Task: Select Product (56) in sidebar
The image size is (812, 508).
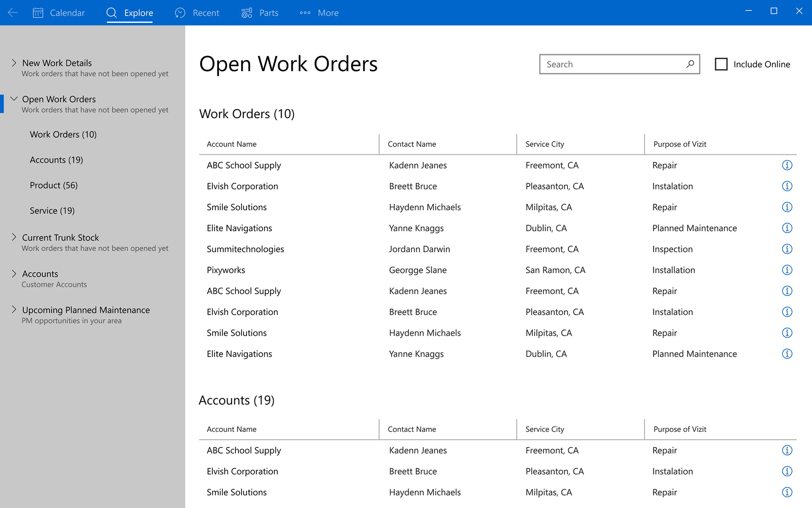Action: [54, 185]
